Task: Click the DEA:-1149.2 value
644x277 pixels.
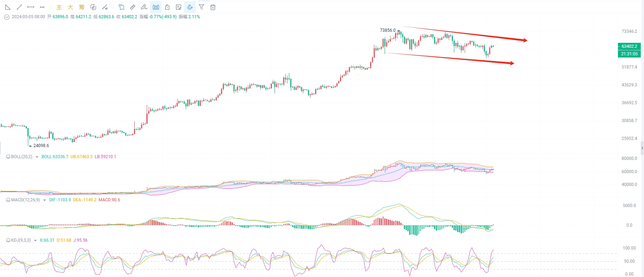Action: [x=85, y=200]
